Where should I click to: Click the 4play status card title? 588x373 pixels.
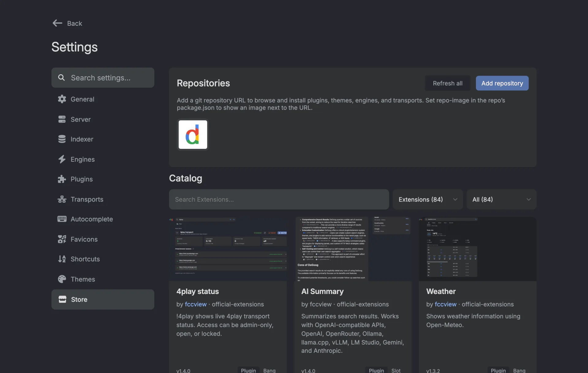(198, 291)
